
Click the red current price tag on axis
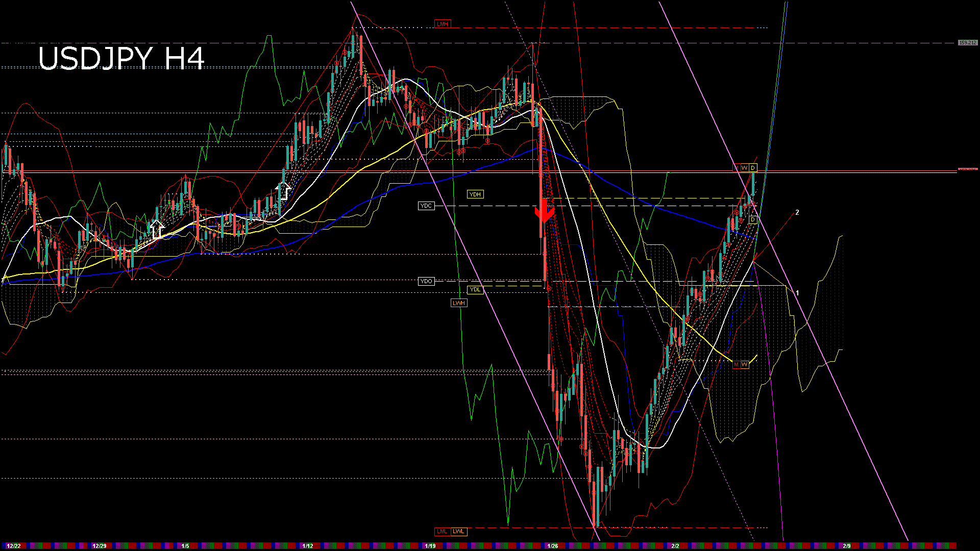click(x=968, y=169)
